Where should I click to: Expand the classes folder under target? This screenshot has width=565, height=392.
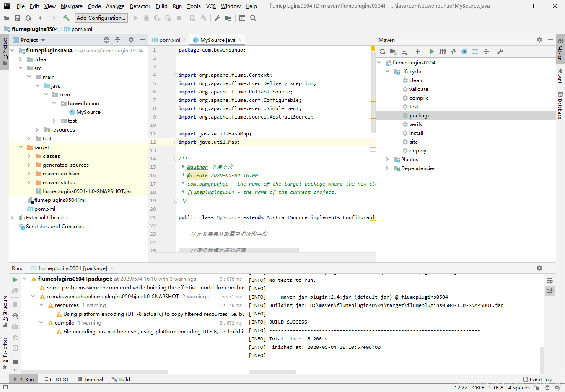[29, 156]
